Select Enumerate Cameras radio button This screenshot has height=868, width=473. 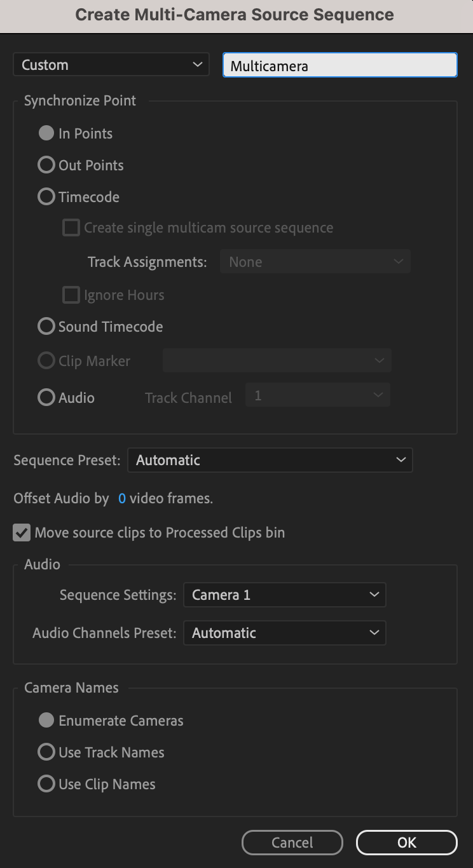pos(46,721)
